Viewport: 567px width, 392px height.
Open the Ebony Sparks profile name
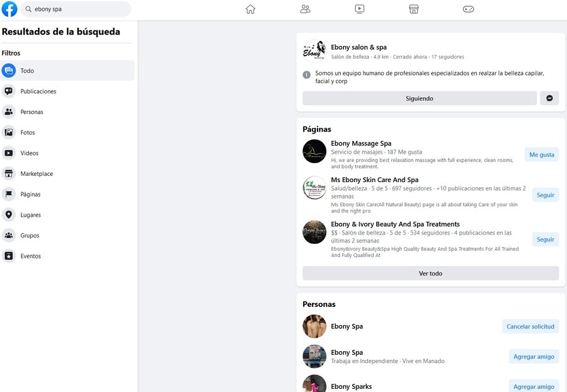(x=351, y=386)
